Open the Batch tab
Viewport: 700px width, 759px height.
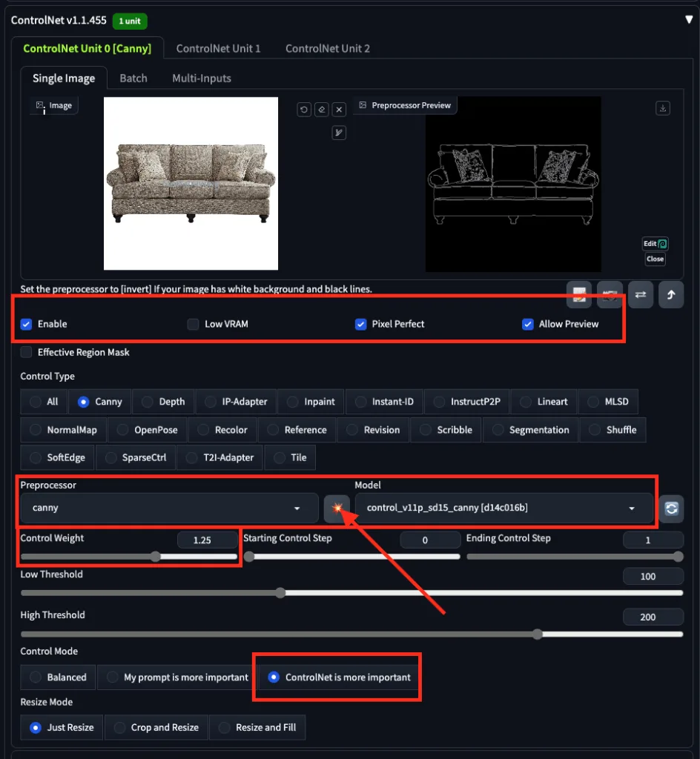(x=133, y=78)
